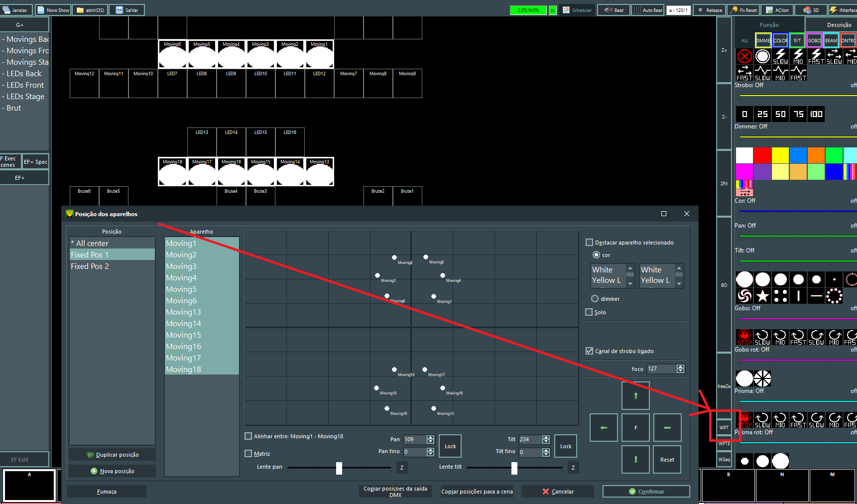Increase the Pan value spinner up
Screen dimensions: 857x504
[431, 437]
